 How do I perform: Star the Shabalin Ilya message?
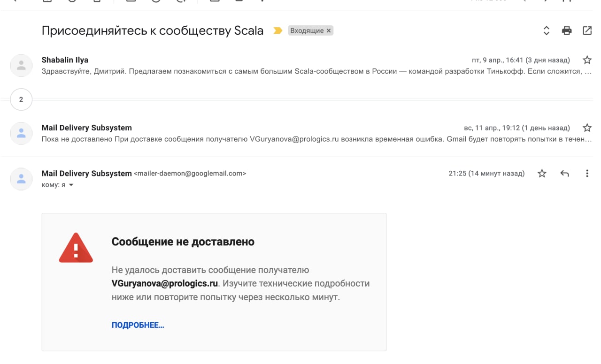coord(587,60)
